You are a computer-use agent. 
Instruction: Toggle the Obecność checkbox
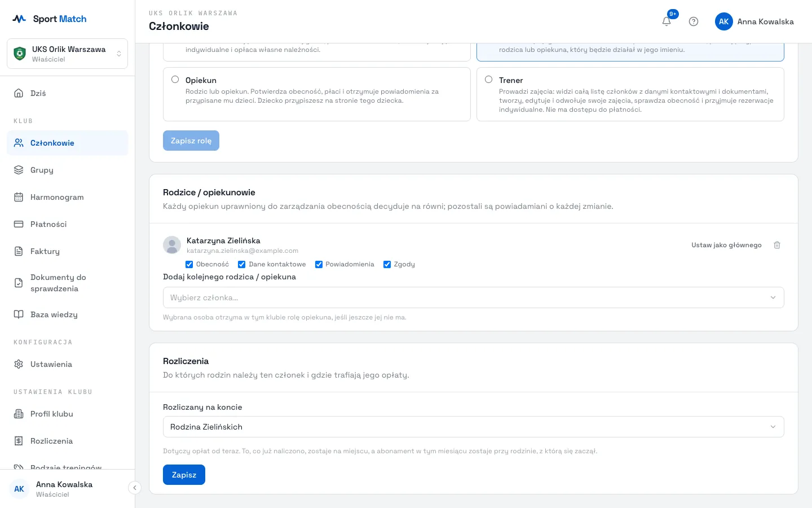189,264
